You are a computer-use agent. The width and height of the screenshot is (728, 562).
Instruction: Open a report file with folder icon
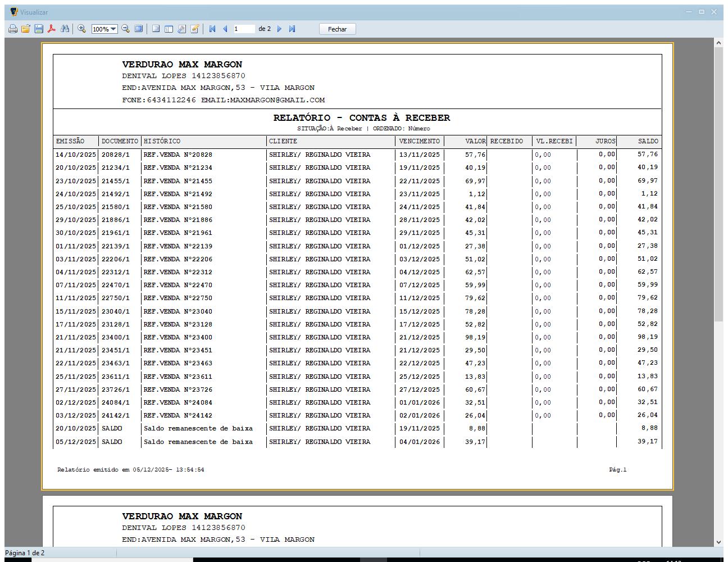tap(25, 29)
